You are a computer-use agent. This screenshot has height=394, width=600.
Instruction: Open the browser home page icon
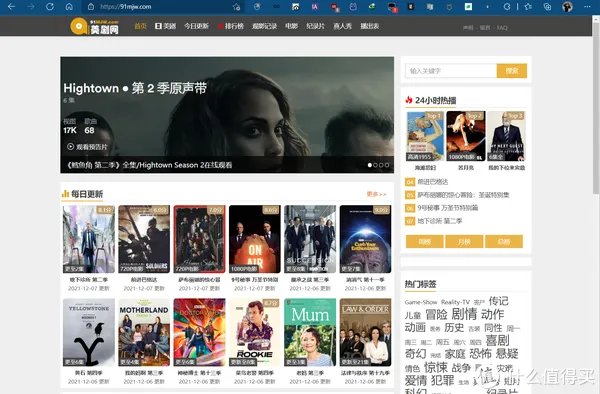click(69, 7)
